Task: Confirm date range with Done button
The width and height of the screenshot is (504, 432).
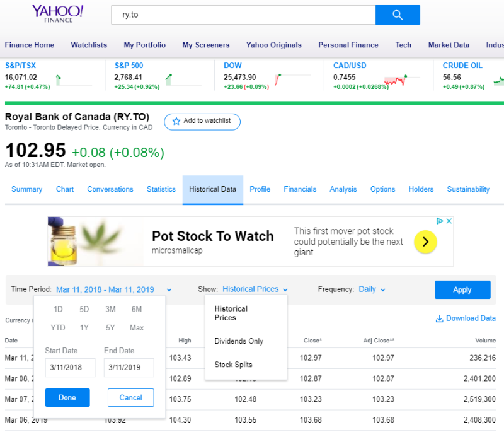Action: tap(67, 397)
